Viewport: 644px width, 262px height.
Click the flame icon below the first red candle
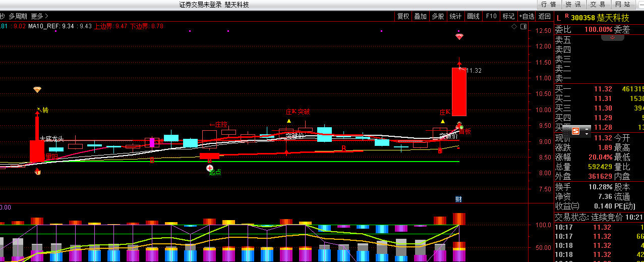click(37, 172)
